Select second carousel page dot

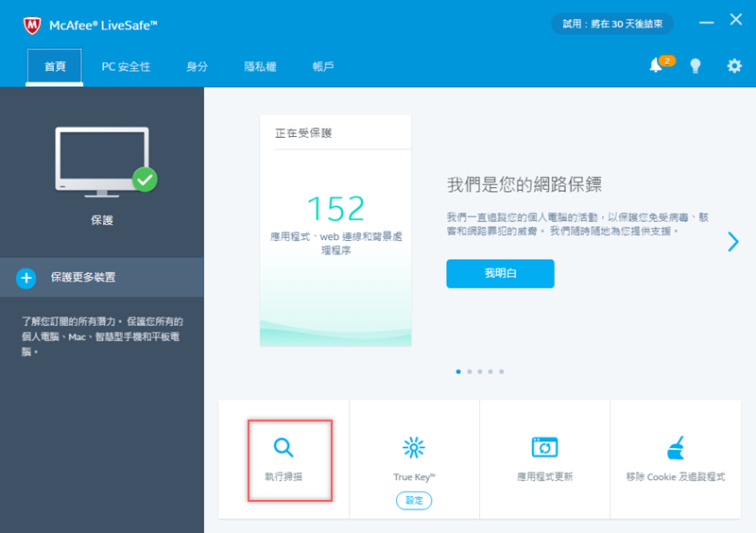coord(469,371)
